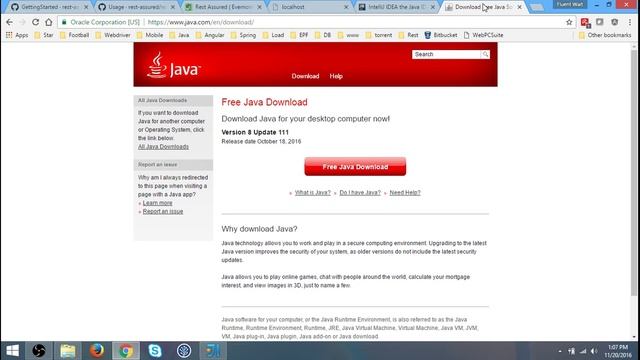Open the Apps shortcut in bookmarks bar
The width and height of the screenshot is (640, 360).
(17, 35)
